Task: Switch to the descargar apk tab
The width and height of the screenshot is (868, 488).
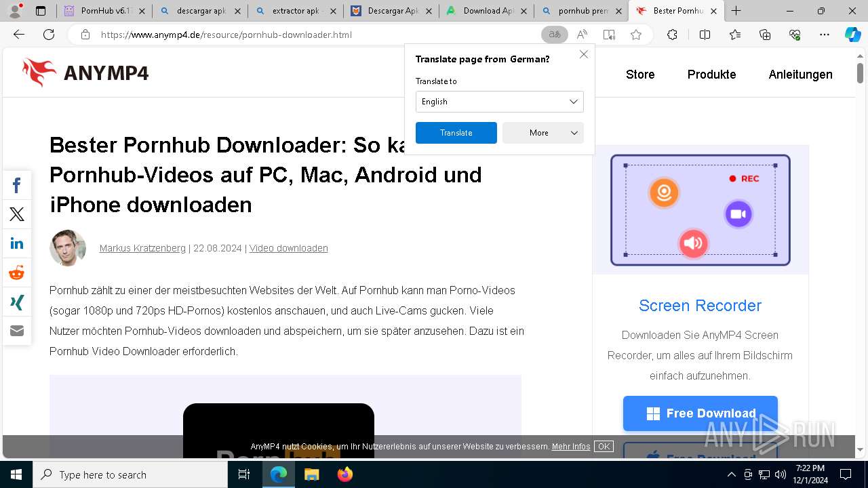Action: click(199, 11)
